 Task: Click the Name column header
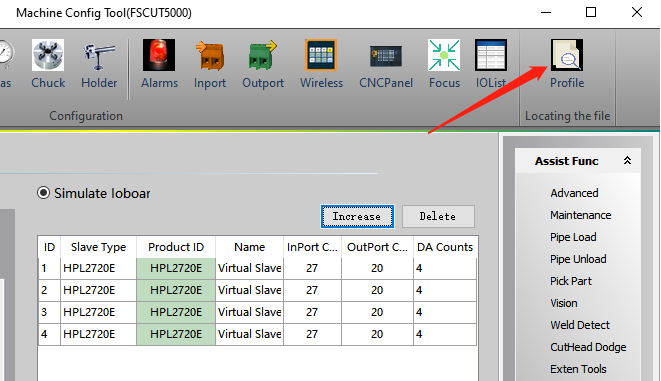pos(250,247)
